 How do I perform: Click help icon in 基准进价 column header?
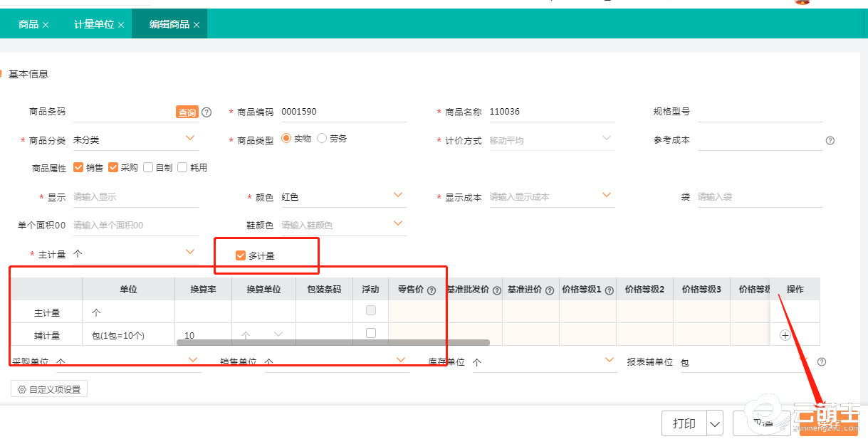pyautogui.click(x=549, y=290)
